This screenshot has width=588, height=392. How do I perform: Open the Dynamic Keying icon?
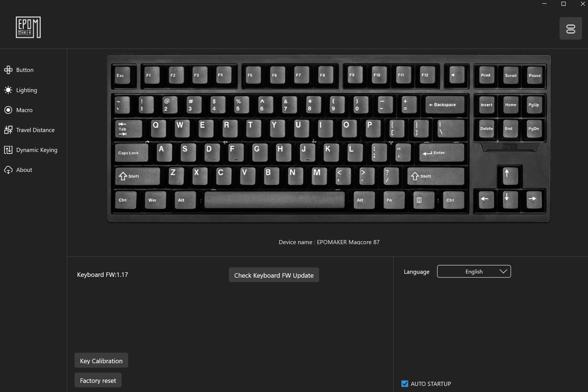(x=8, y=150)
